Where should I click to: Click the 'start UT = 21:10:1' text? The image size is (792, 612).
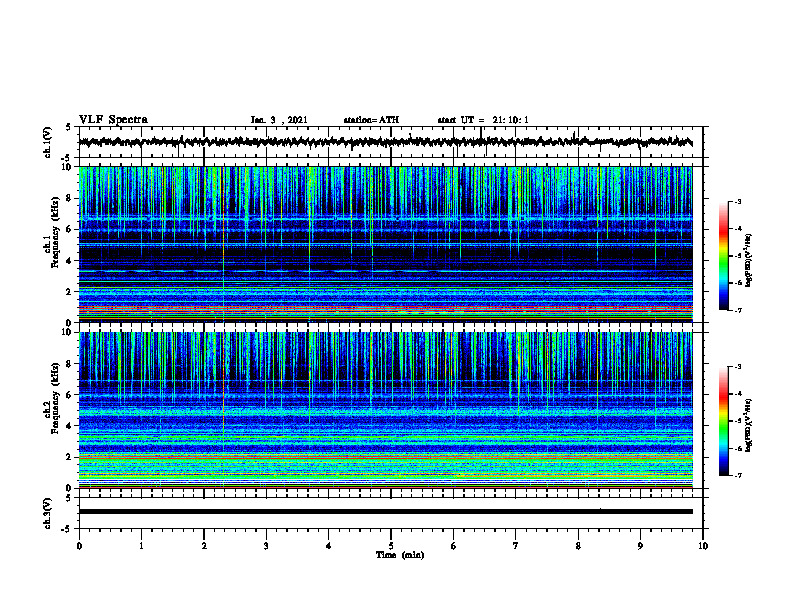pyautogui.click(x=483, y=120)
